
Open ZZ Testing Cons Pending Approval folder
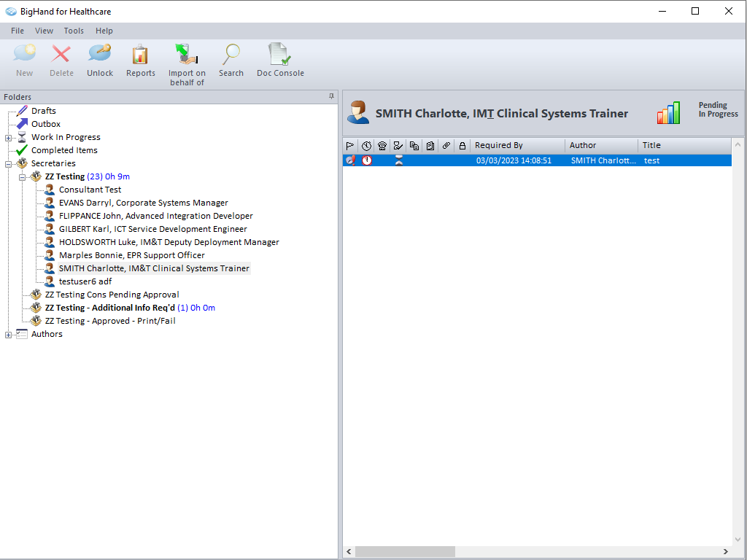point(112,295)
